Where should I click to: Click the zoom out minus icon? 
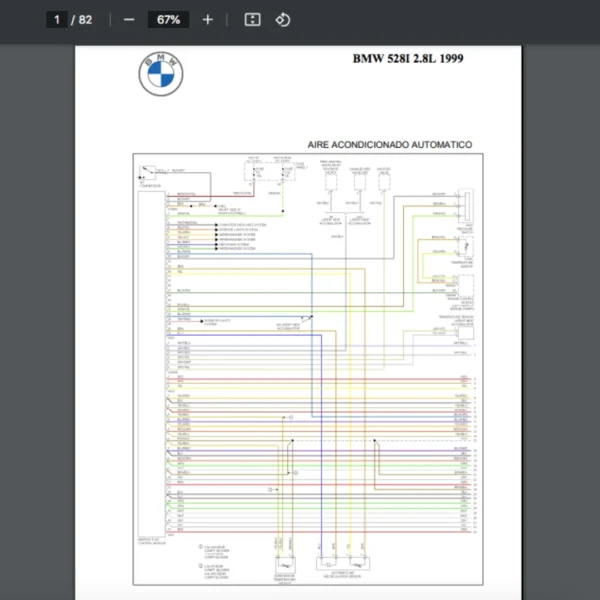(x=129, y=20)
